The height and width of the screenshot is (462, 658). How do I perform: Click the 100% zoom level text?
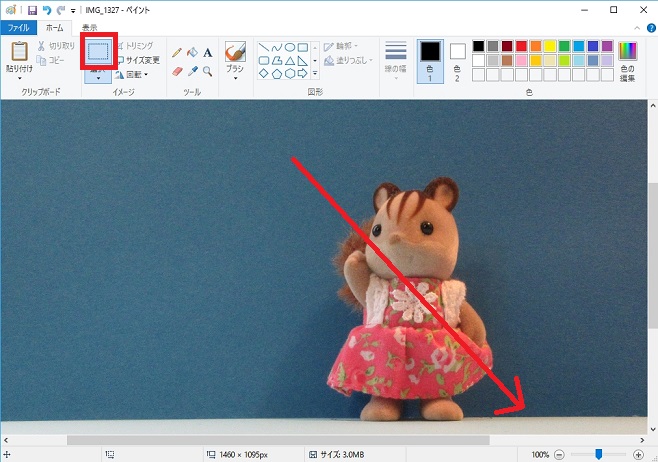(540, 454)
